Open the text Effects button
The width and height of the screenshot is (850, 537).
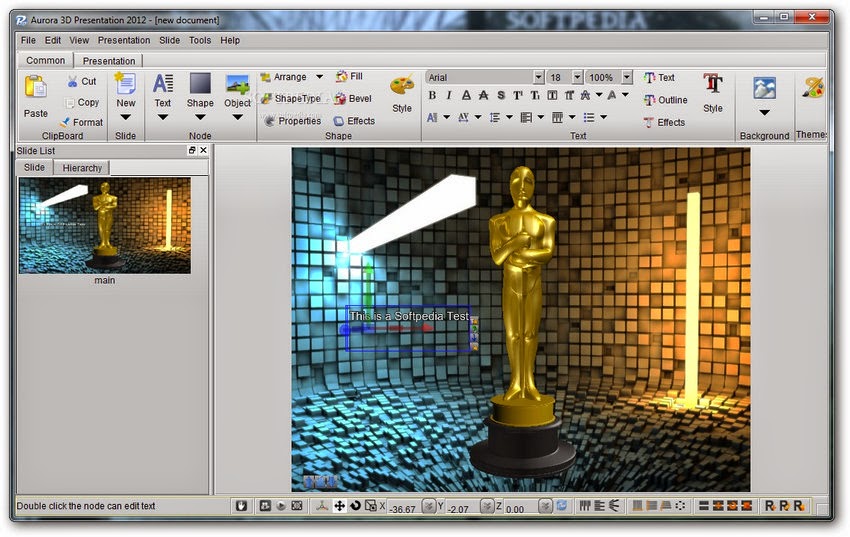tap(665, 122)
